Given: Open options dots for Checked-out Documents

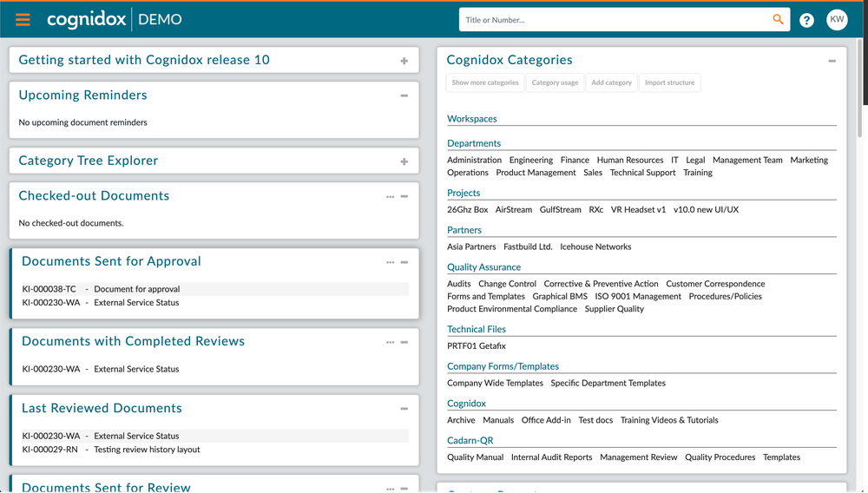Looking at the screenshot, I should coord(391,197).
